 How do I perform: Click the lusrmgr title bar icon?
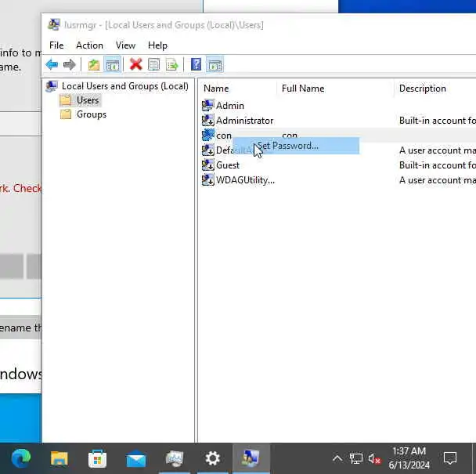54,25
